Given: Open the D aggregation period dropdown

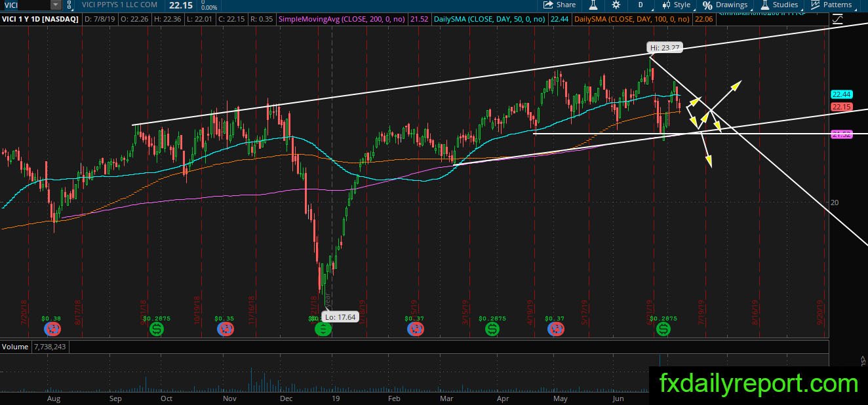Looking at the screenshot, I should click(642, 5).
